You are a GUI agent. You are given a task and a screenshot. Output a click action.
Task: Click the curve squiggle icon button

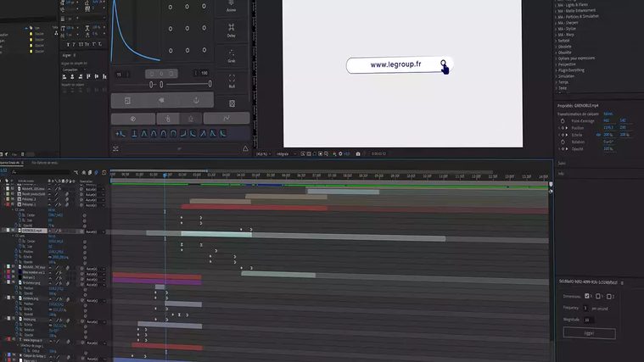pos(227,118)
